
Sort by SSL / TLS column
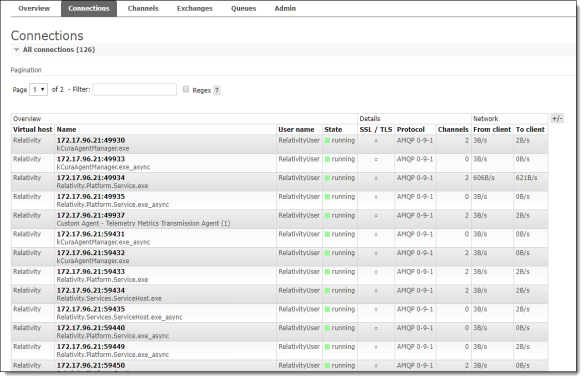point(376,129)
